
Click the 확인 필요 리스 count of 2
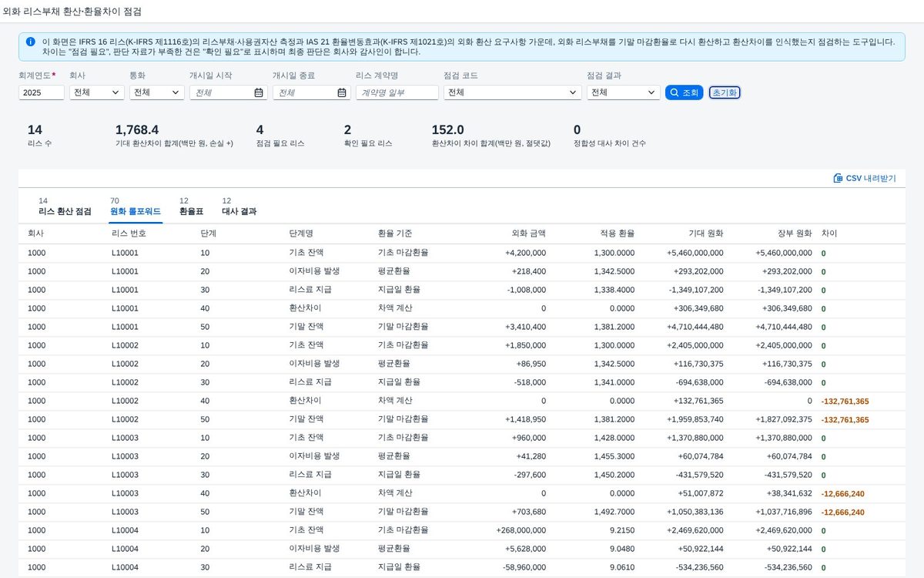(x=347, y=129)
